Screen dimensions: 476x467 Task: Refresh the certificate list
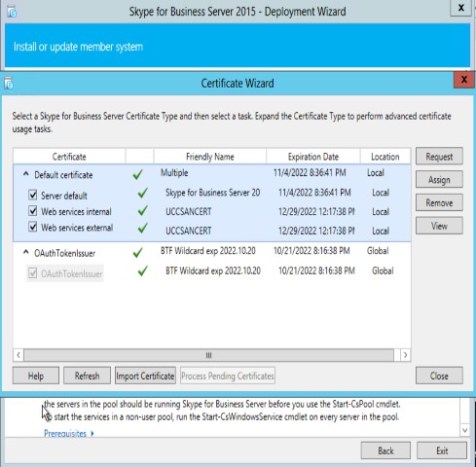(87, 376)
